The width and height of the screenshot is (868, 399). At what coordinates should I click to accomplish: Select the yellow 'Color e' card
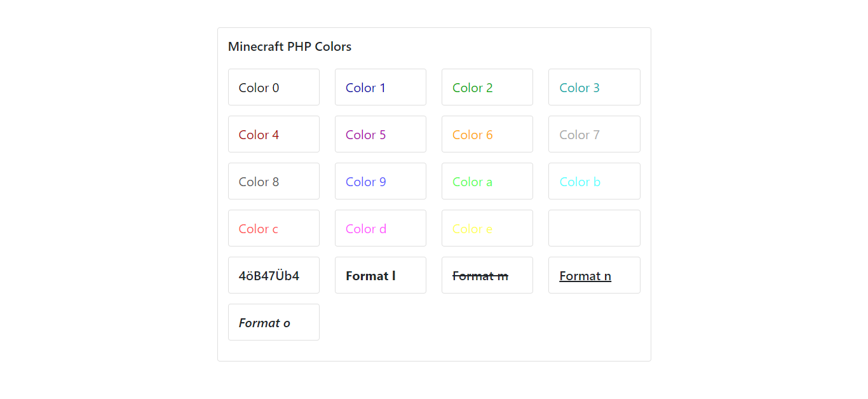coord(487,228)
